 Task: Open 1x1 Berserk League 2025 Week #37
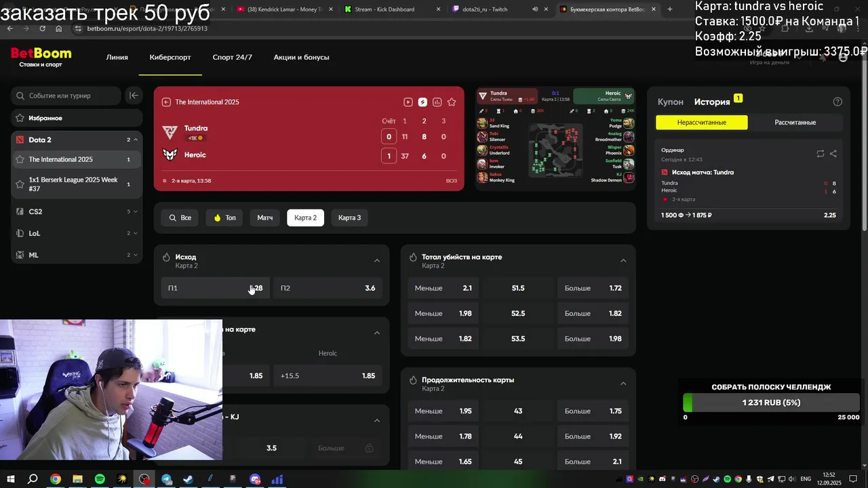pyautogui.click(x=76, y=184)
